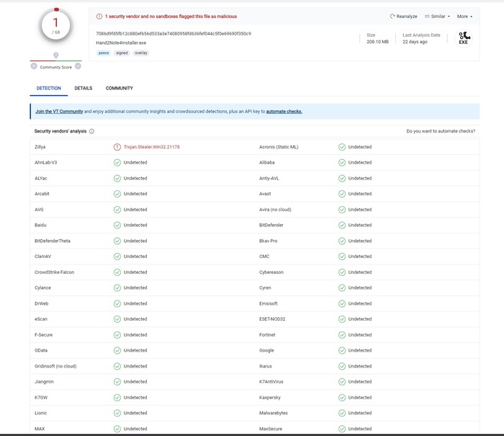Click the info icon beside Security vendors' analysis
The width and height of the screenshot is (504, 436).
pyautogui.click(x=91, y=131)
